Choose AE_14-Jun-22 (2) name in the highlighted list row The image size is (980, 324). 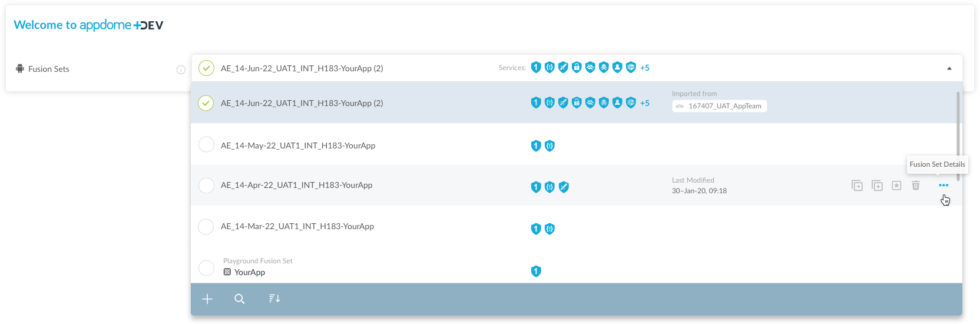point(302,103)
